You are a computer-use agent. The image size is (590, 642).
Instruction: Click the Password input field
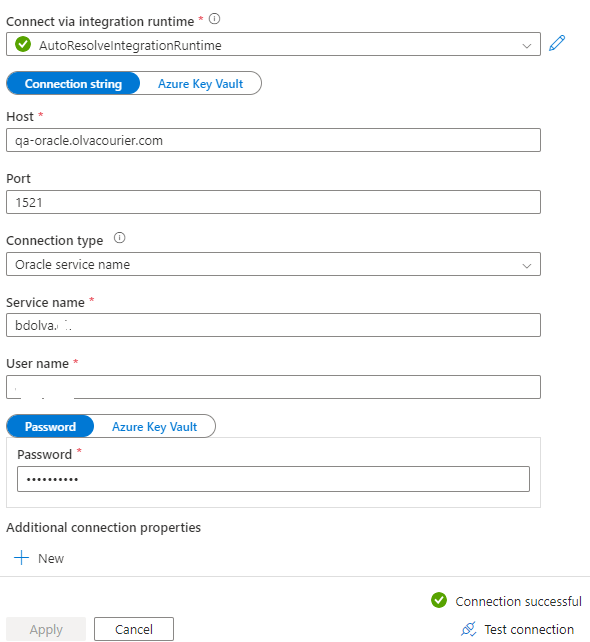273,479
